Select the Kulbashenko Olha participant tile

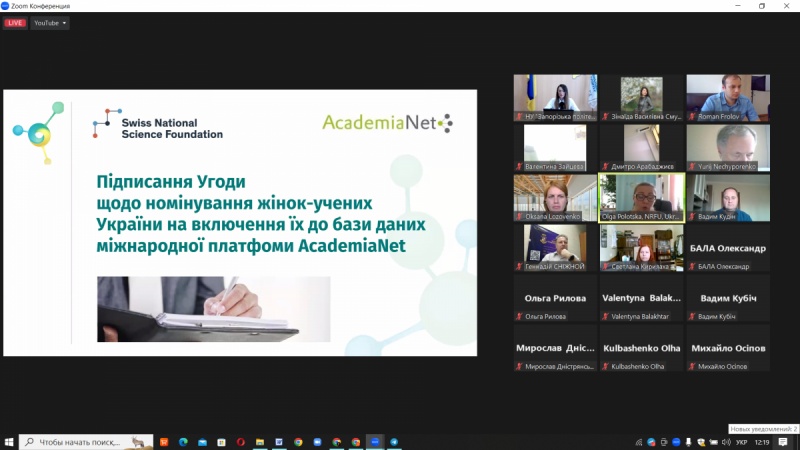coord(641,348)
